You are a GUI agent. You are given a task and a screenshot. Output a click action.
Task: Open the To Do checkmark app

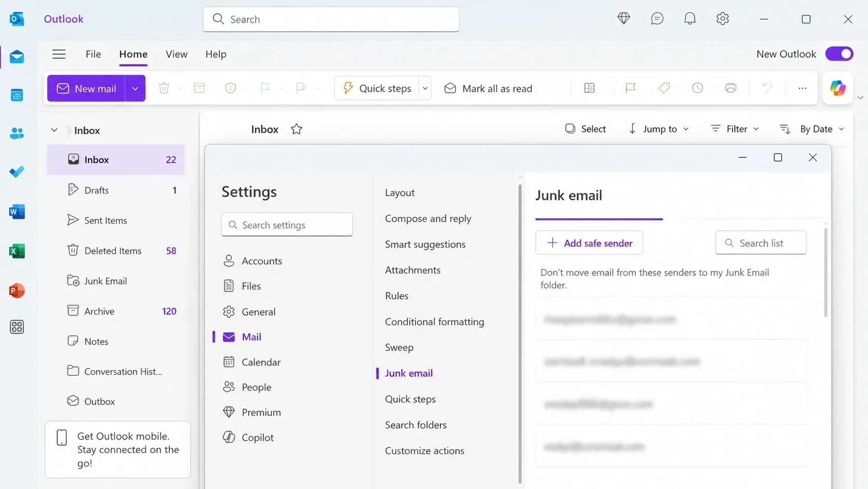click(17, 172)
